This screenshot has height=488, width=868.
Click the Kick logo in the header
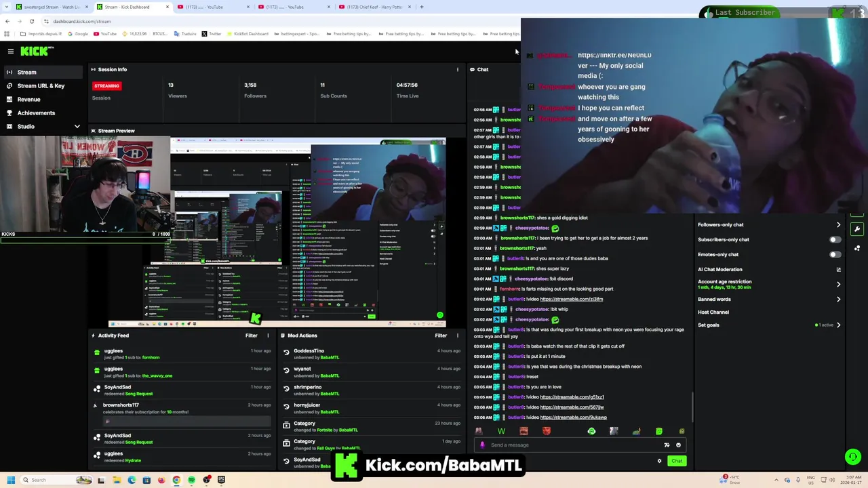pyautogui.click(x=36, y=51)
